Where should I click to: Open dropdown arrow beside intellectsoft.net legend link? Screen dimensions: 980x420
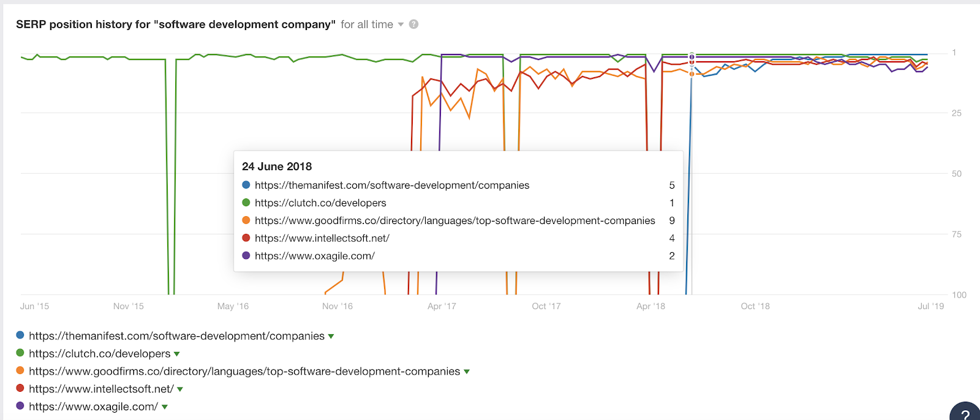coord(180,389)
